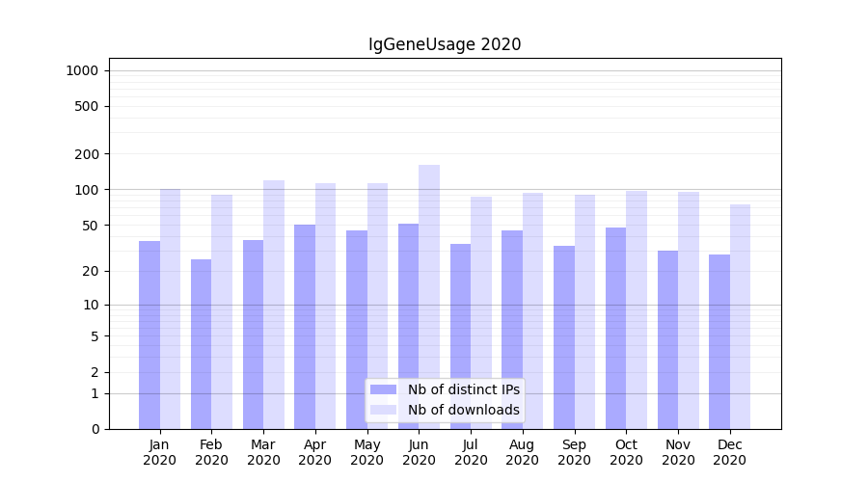Select the 0 tick on the y-axis
Screen dimensions: 868x482
pos(95,429)
